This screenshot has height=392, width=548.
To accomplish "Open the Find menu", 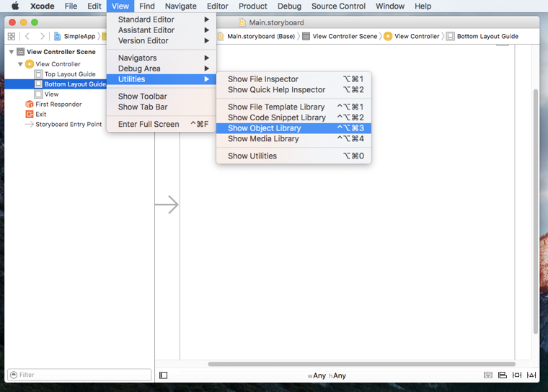I will point(147,6).
